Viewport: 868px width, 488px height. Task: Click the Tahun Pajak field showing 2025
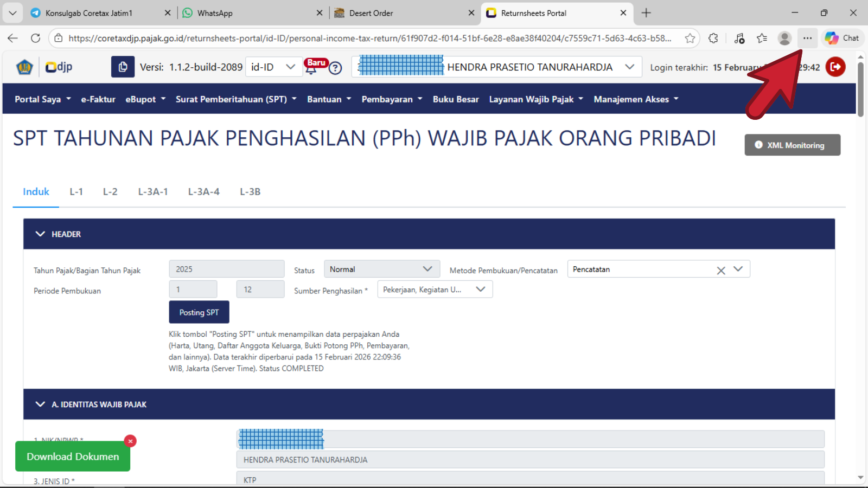click(226, 269)
